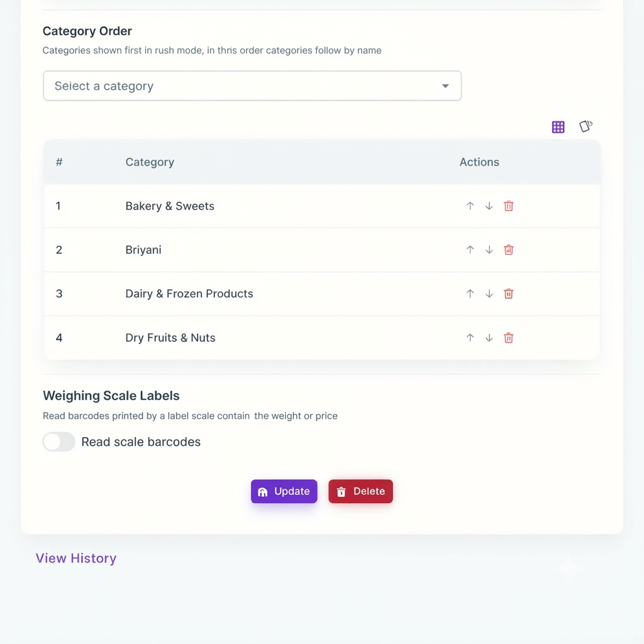The height and width of the screenshot is (644, 644).
Task: Delete Dairy & Frozen Products row
Action: tap(508, 294)
